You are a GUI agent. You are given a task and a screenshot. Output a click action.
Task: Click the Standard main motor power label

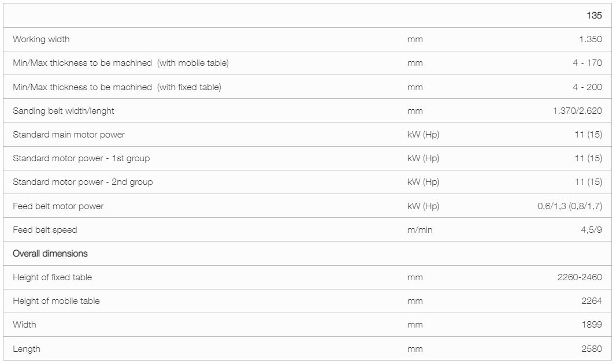coord(69,135)
